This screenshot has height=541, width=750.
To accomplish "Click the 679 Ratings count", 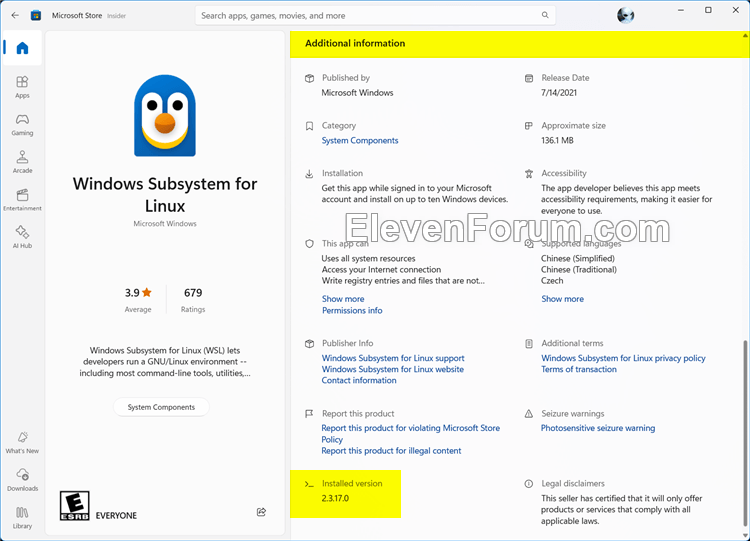I will pos(193,299).
